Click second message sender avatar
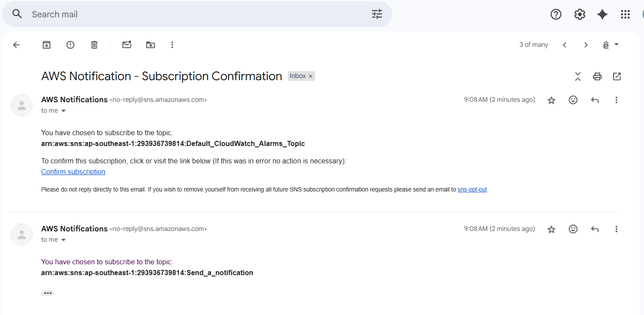This screenshot has height=315, width=644. (x=22, y=234)
